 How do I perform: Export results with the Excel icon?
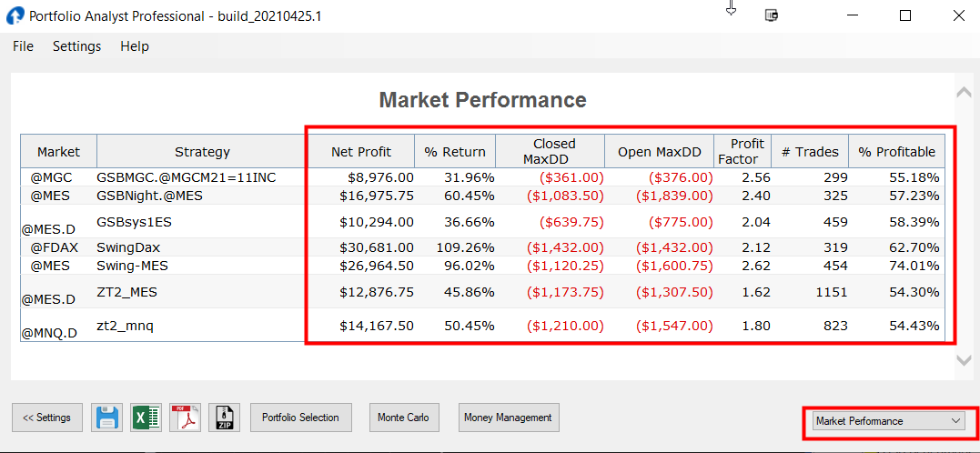[146, 418]
